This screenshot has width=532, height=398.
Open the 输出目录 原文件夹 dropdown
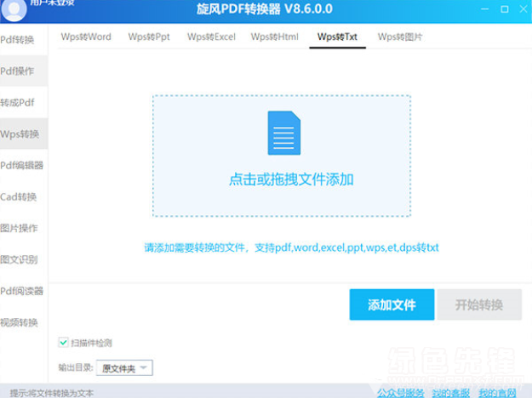124,368
